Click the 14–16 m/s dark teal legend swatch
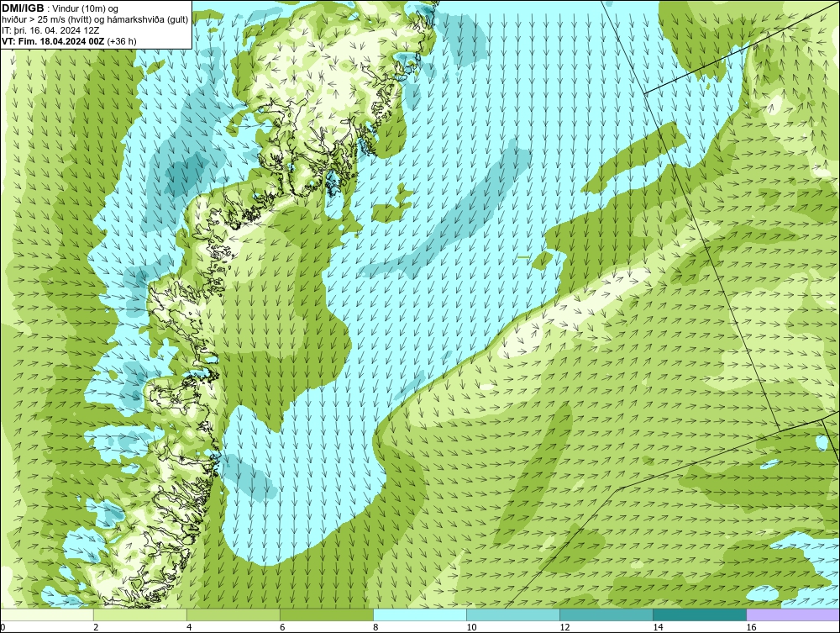Image resolution: width=840 pixels, height=633 pixels. point(700,615)
